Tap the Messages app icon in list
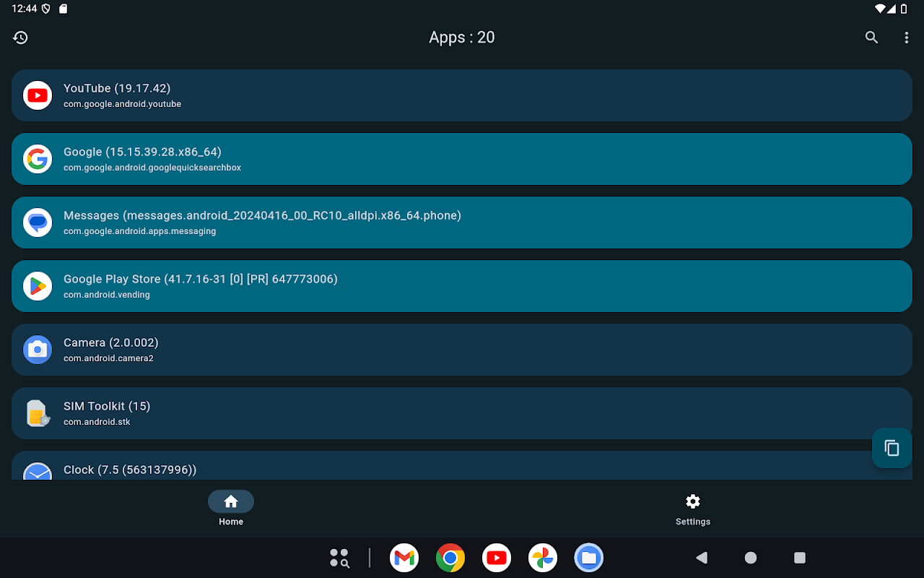The height and width of the screenshot is (578, 924). (38, 223)
